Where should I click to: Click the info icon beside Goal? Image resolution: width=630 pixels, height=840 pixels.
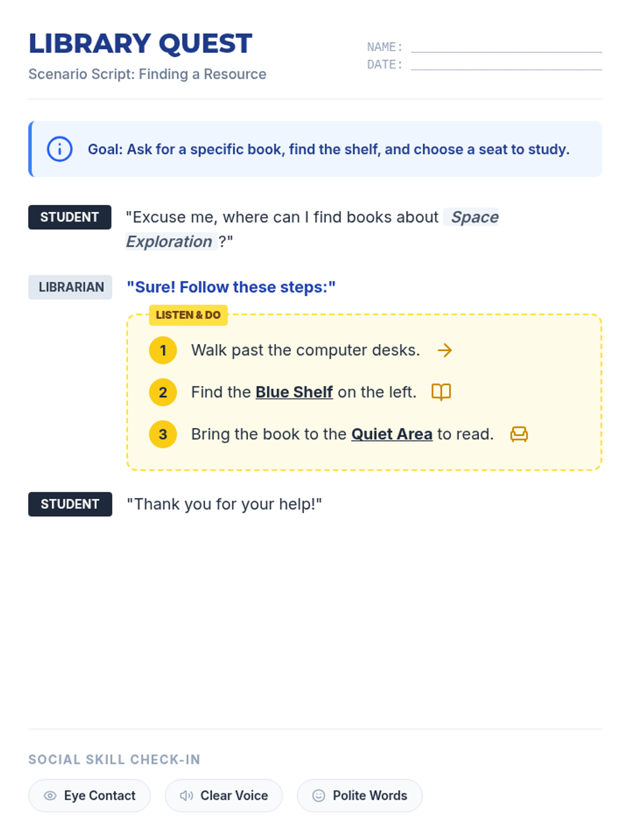[x=60, y=149]
